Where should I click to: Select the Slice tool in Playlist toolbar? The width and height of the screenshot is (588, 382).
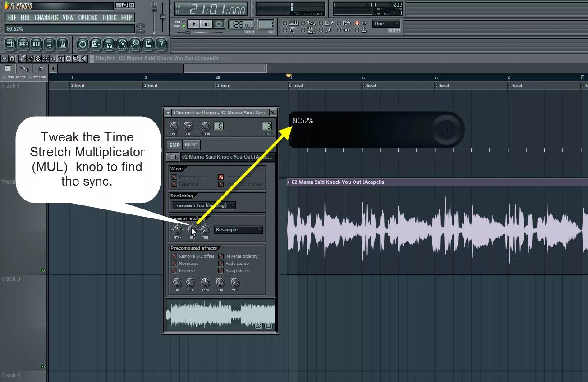(x=61, y=59)
